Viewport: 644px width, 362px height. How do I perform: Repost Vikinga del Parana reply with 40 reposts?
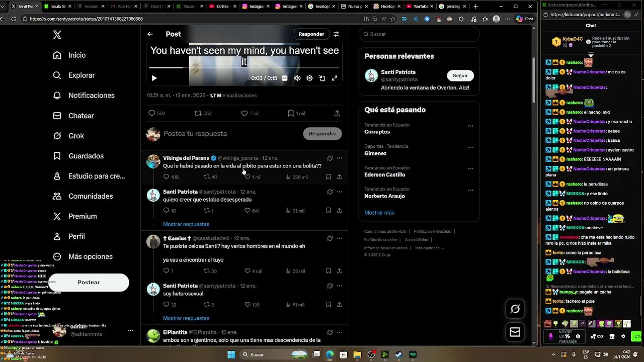pyautogui.click(x=210, y=177)
